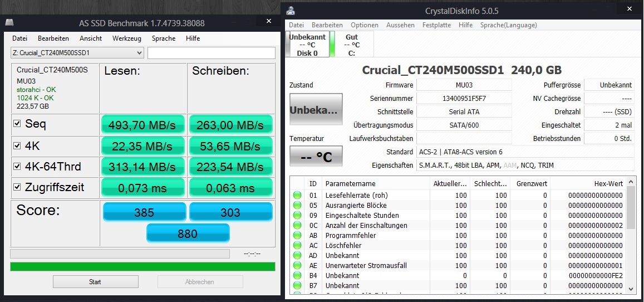Close the AS SSD Benchmark window
The width and height of the screenshot is (644, 302).
click(x=269, y=21)
